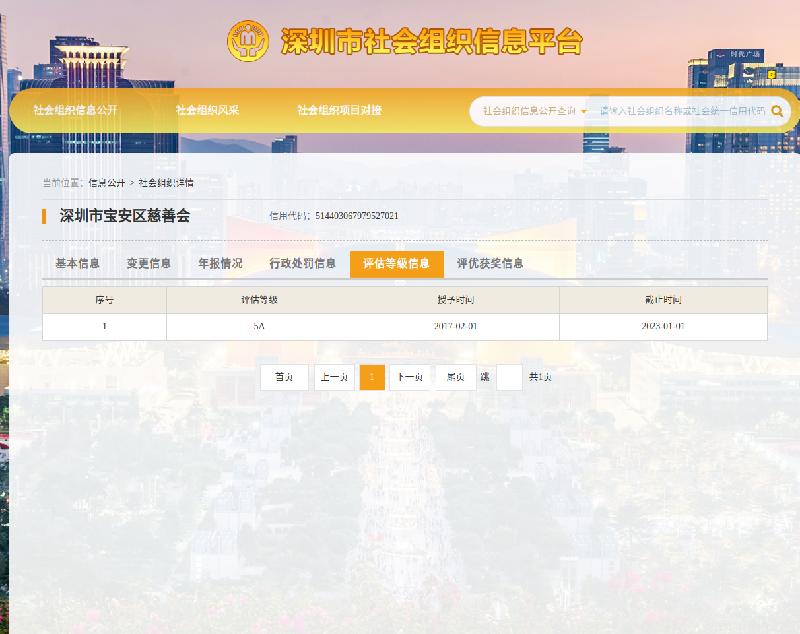800x634 pixels.
Task: Switch to 基本信息 tab
Action: [x=78, y=264]
